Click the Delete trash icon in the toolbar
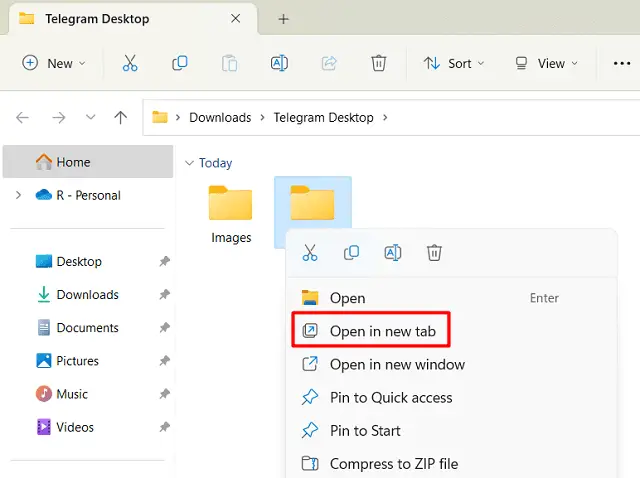 point(378,63)
